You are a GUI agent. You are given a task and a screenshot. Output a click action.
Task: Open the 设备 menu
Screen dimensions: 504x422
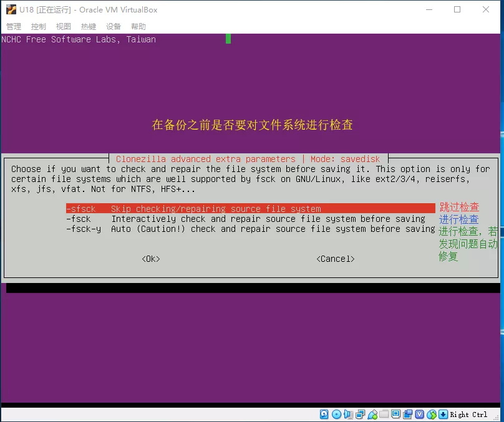114,26
